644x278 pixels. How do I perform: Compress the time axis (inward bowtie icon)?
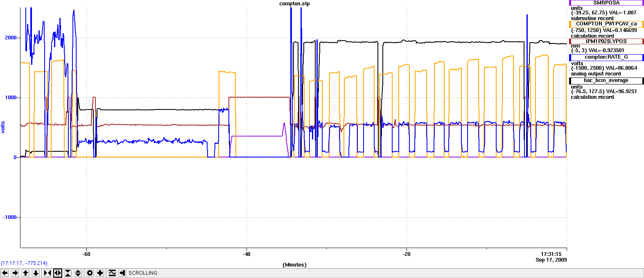tap(47, 273)
